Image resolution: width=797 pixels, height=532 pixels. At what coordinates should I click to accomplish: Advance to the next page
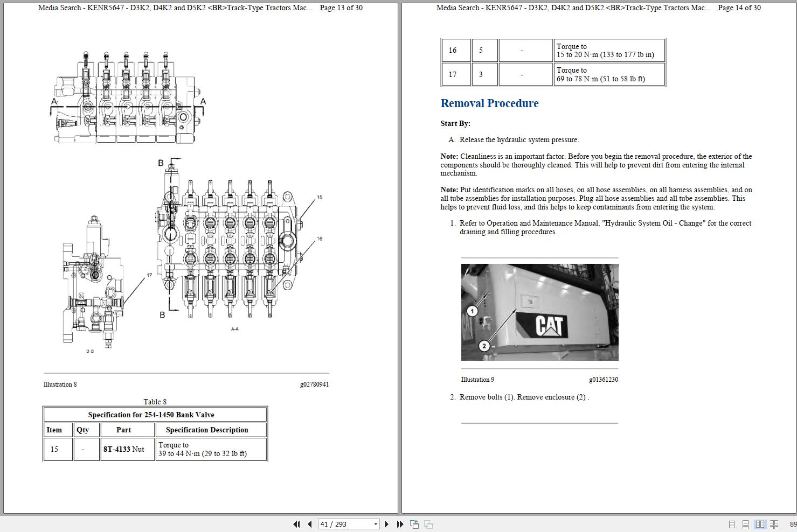coord(386,524)
